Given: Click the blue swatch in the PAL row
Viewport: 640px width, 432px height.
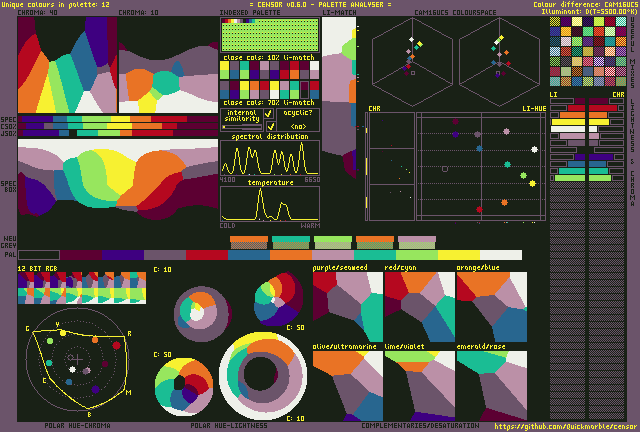Looking at the screenshot, I should [x=249, y=255].
